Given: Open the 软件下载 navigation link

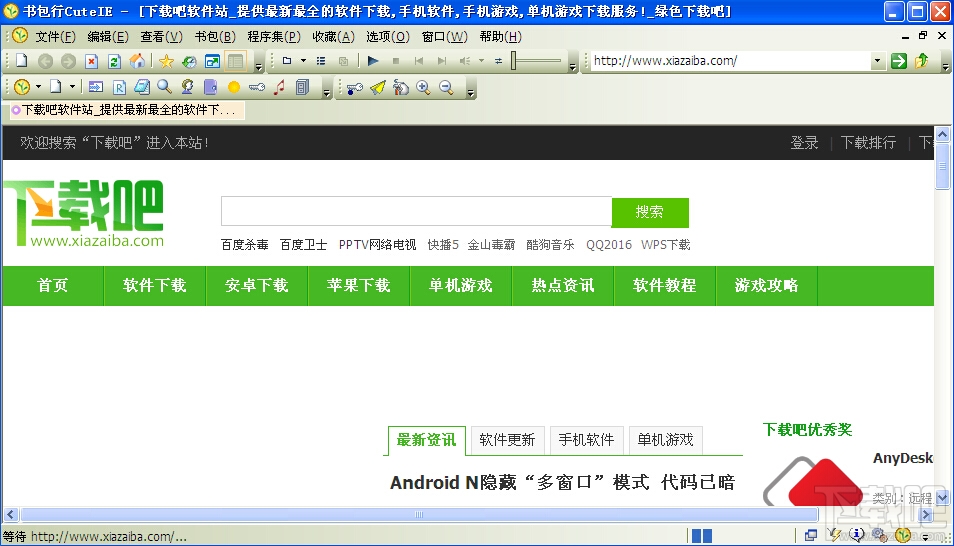Looking at the screenshot, I should [155, 285].
